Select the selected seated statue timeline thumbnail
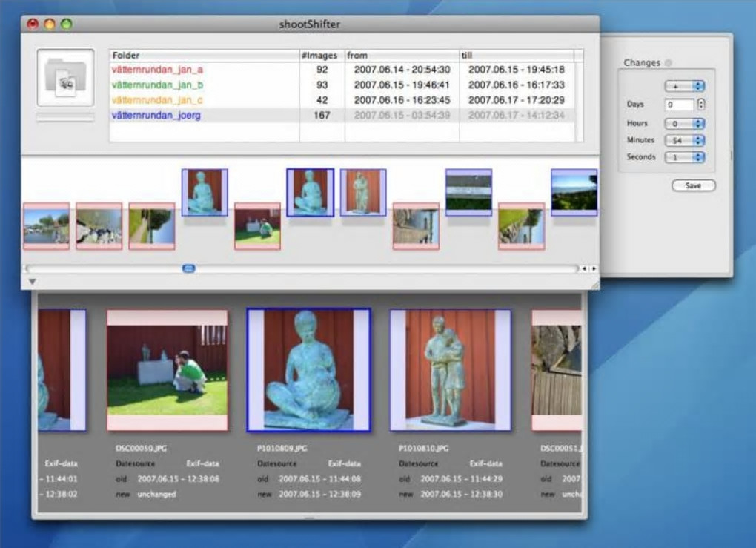The width and height of the screenshot is (756, 548). point(310,193)
